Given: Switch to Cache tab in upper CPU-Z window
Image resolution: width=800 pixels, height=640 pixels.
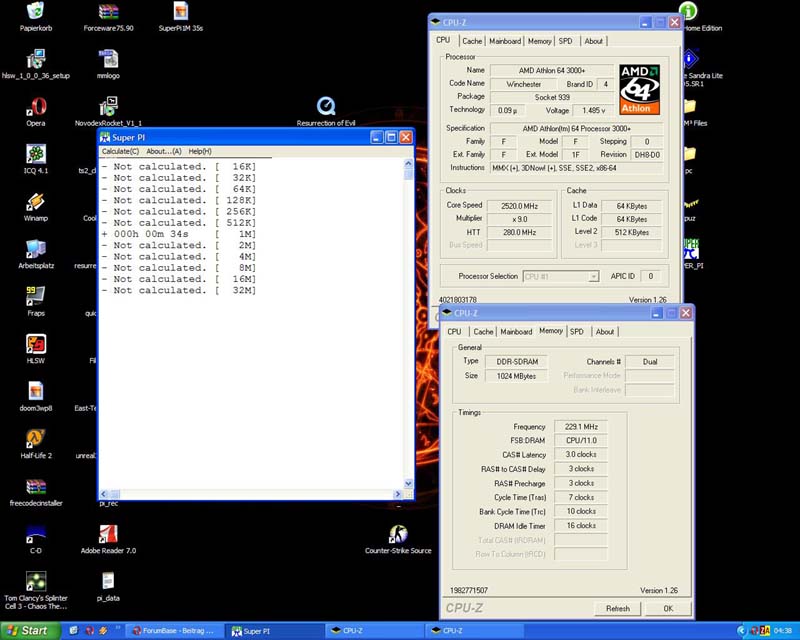Looking at the screenshot, I should [x=472, y=41].
